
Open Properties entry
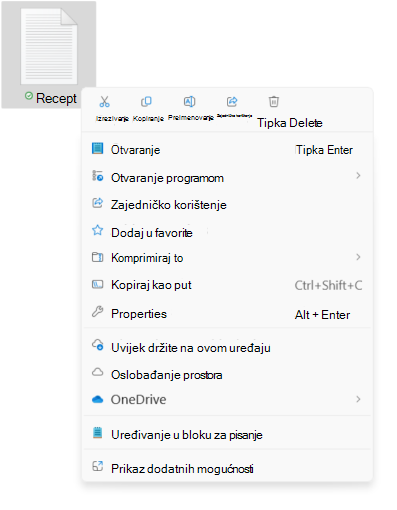[x=227, y=314]
